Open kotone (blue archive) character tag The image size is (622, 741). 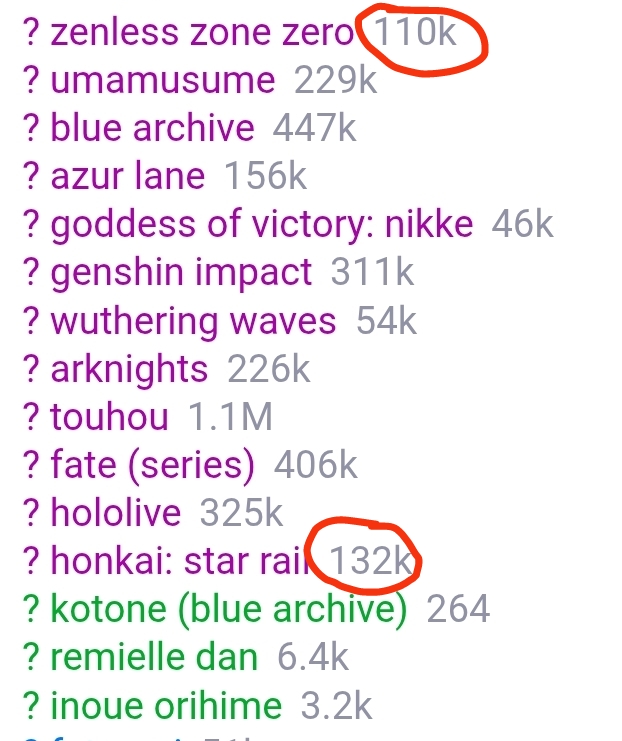(228, 610)
